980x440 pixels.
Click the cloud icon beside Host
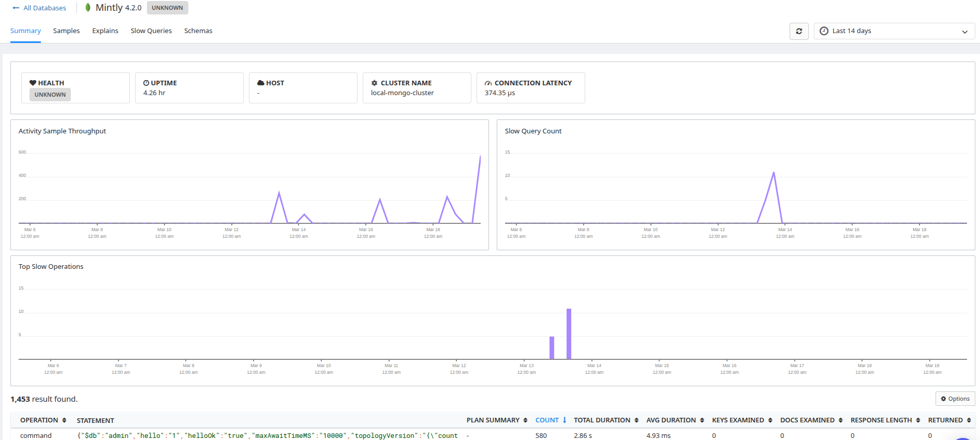(x=261, y=83)
